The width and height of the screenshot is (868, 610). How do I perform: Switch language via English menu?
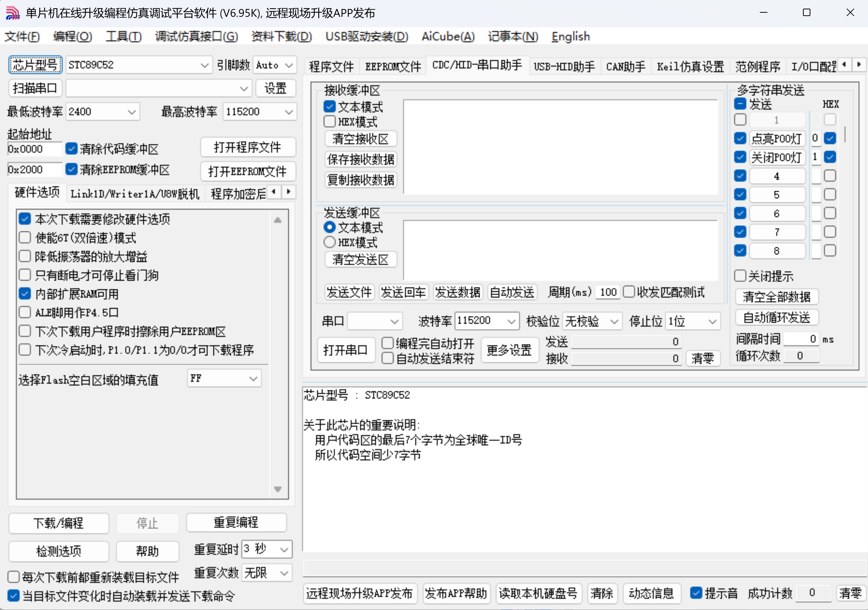pyautogui.click(x=570, y=36)
